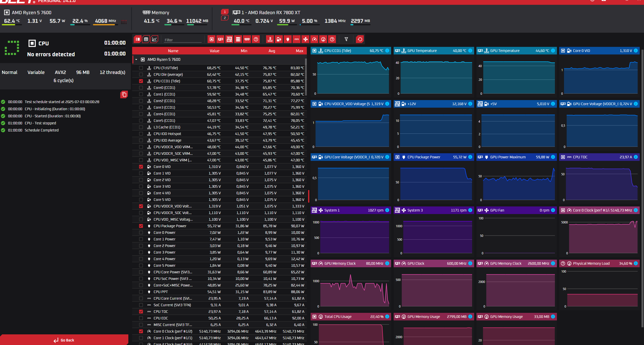Image resolution: width=644 pixels, height=345 pixels.
Task: Uncheck the CPU CCD1 (Tdie) checkbox
Action: tap(141, 81)
